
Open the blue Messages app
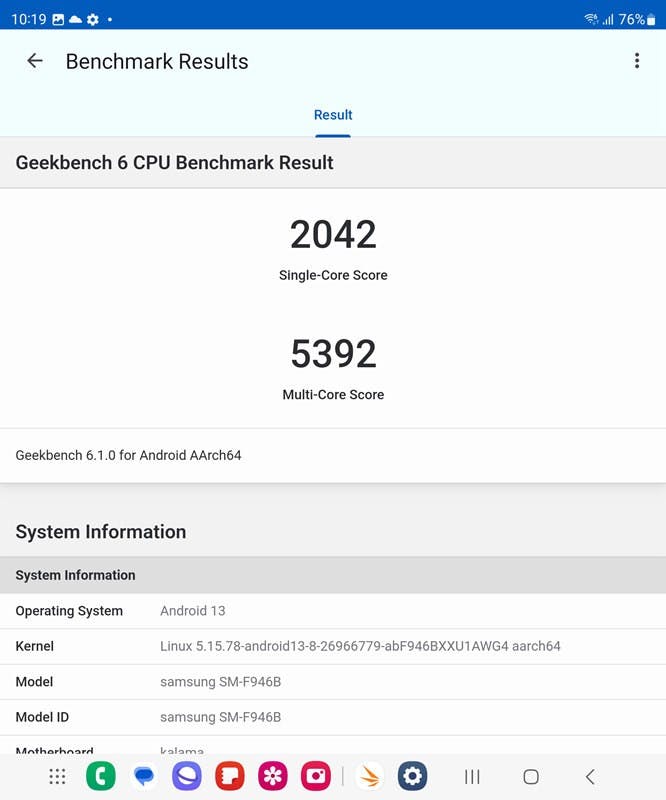tap(144, 776)
